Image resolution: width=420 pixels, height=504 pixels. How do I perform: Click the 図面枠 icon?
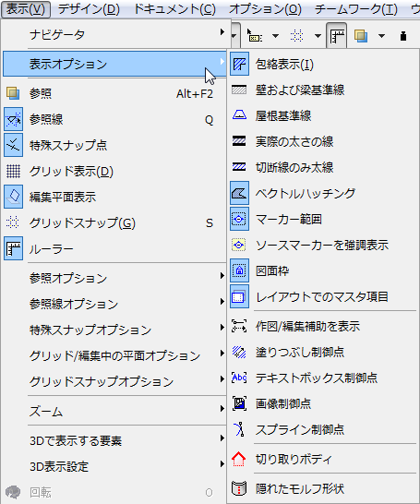(239, 270)
